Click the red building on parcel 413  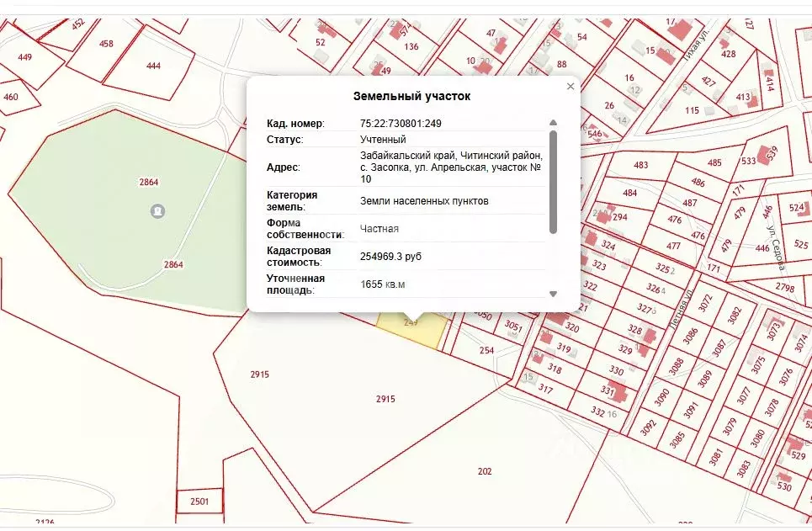[752, 101]
